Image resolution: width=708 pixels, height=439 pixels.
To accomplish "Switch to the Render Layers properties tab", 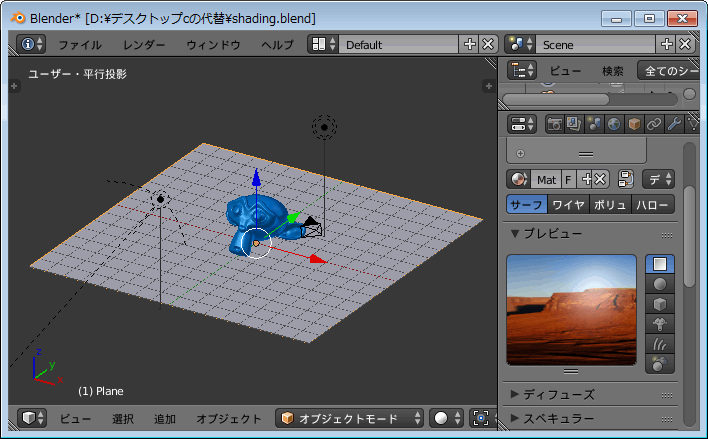I will point(574,124).
